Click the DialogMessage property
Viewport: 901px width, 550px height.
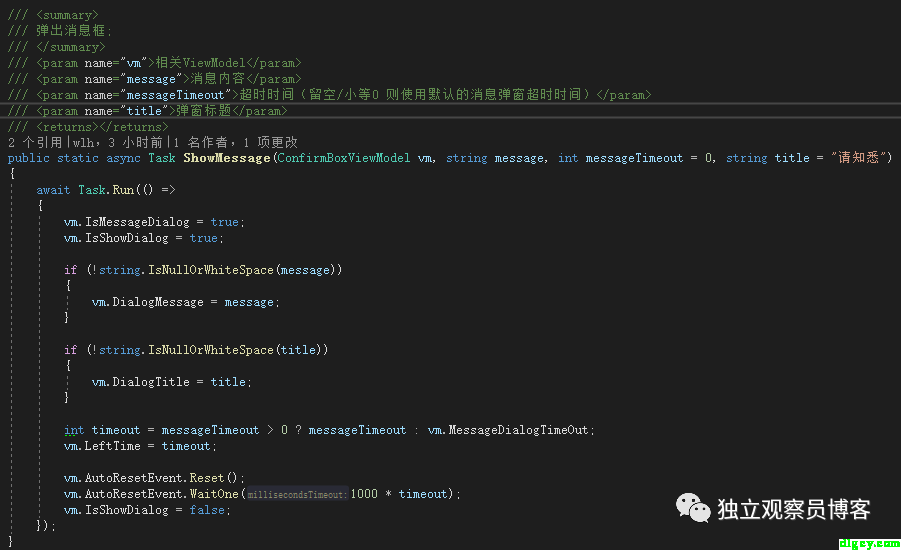point(158,302)
